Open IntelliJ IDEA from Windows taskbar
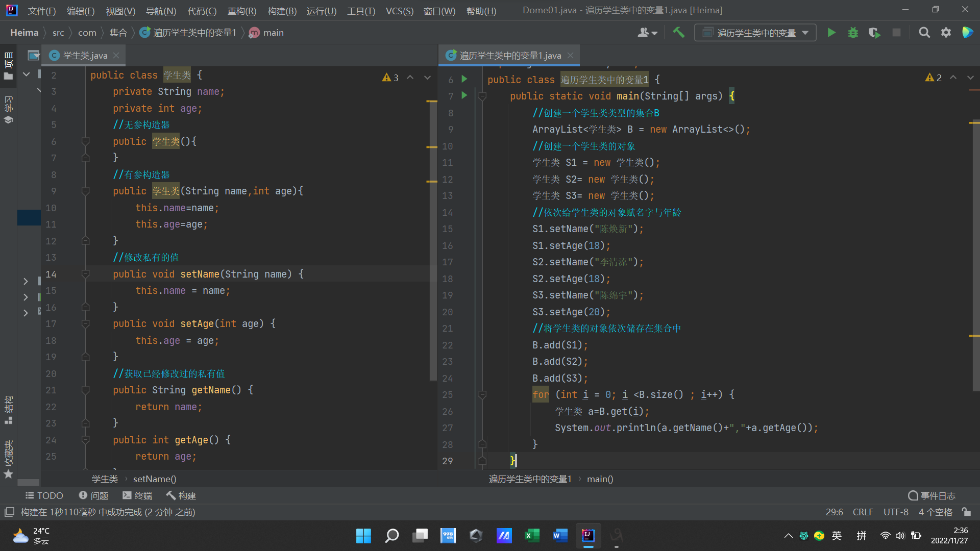The image size is (980, 551). (588, 535)
